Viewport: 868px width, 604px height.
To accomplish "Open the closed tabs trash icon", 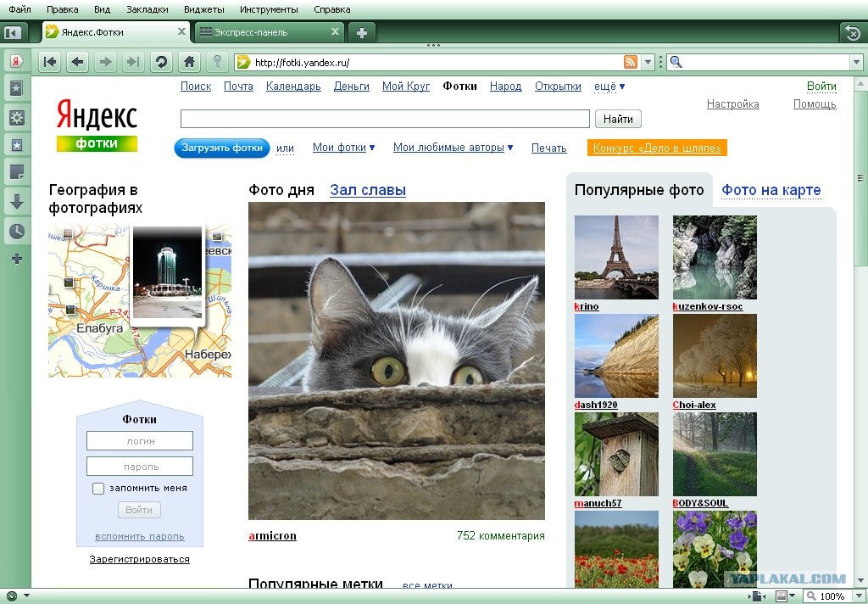I will tap(852, 33).
